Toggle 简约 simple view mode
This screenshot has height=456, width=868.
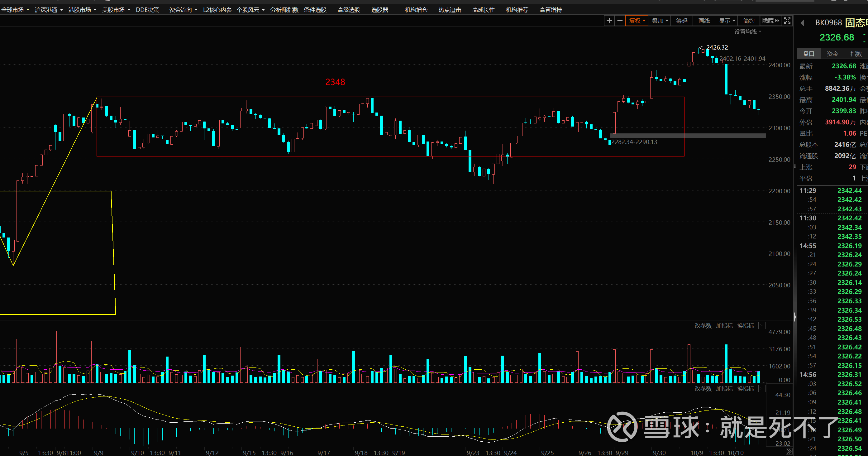pyautogui.click(x=748, y=21)
